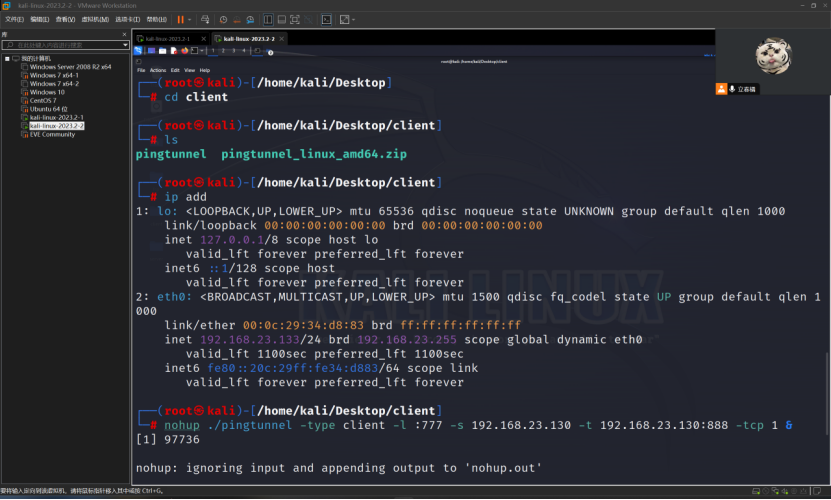
Task: Toggle the library sidebar view button
Action: point(268,20)
